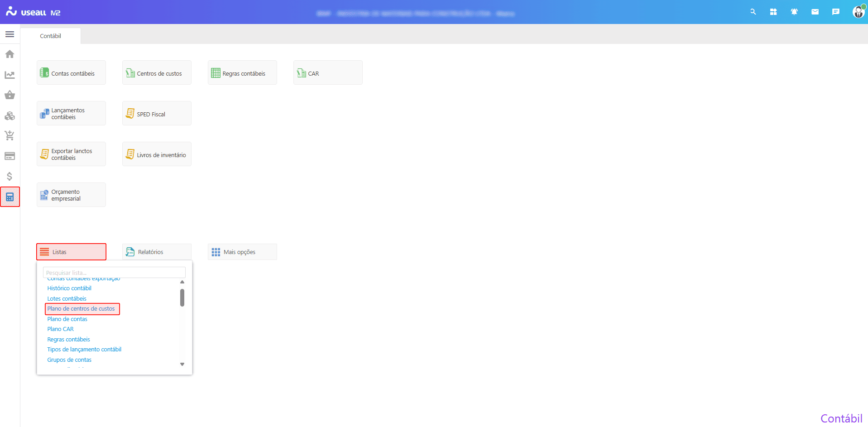
Task: Switch to the Contábil tab
Action: click(50, 36)
